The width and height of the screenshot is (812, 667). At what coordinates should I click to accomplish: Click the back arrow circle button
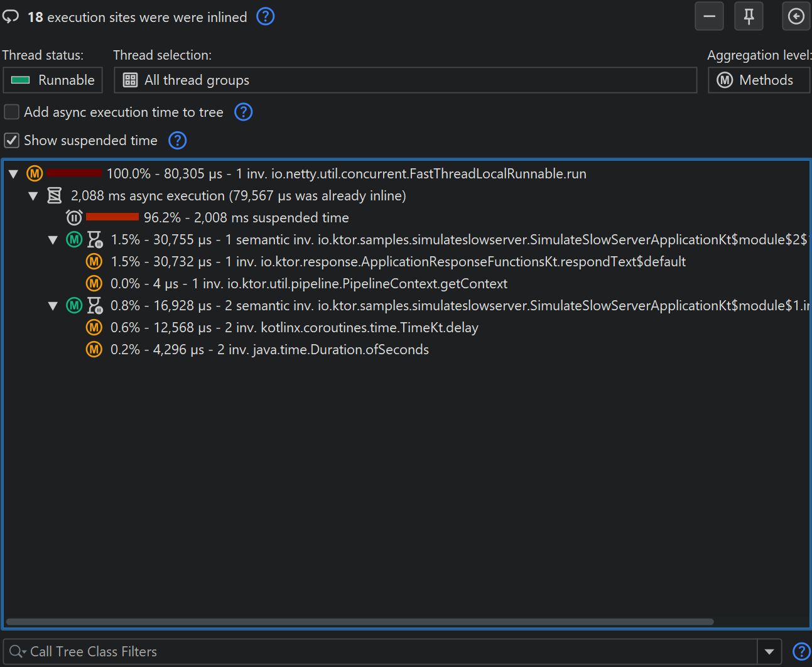pyautogui.click(x=796, y=16)
